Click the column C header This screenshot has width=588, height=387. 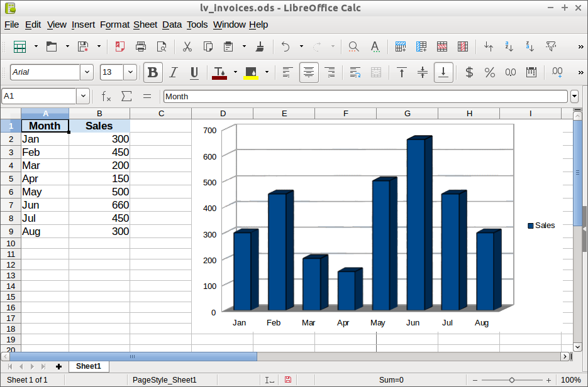(x=161, y=113)
